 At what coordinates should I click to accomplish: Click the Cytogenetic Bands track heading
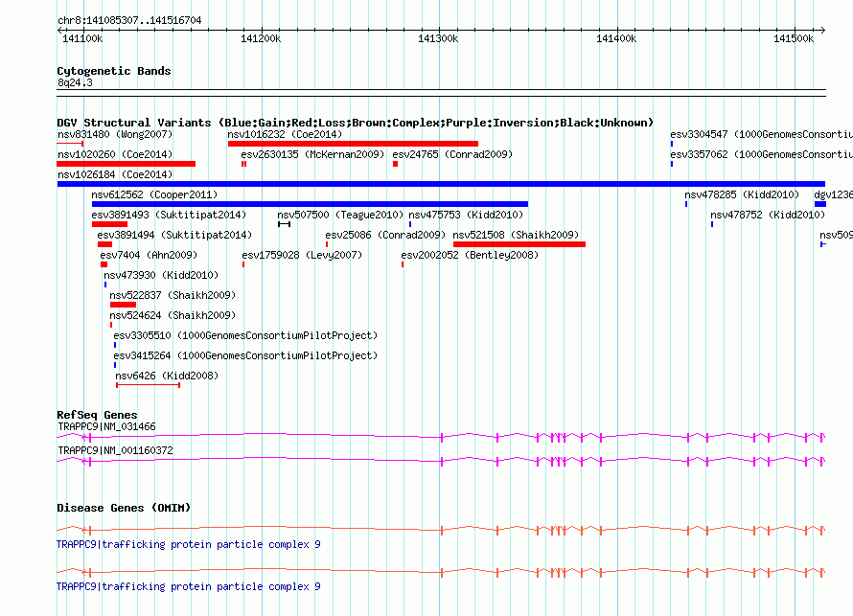click(x=114, y=71)
